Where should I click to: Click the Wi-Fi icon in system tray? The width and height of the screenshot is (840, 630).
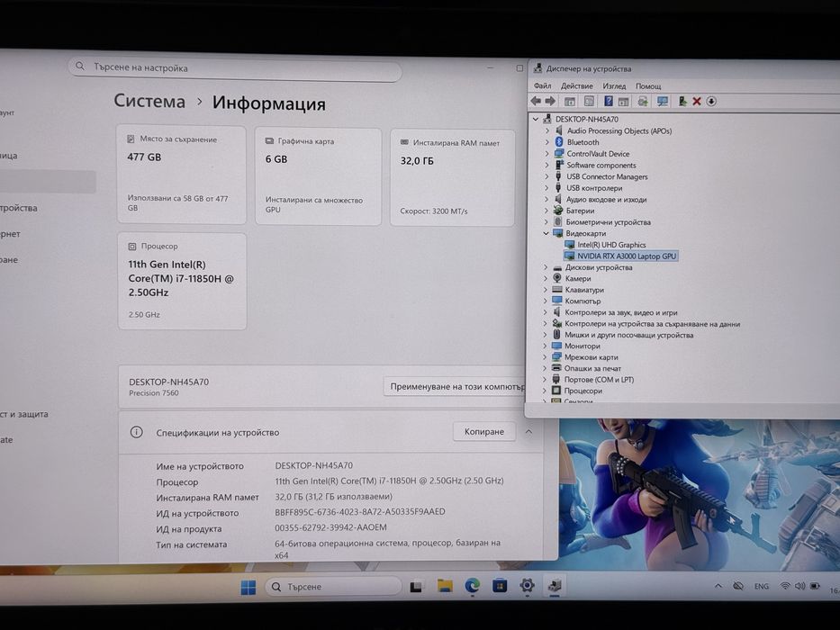tap(785, 586)
